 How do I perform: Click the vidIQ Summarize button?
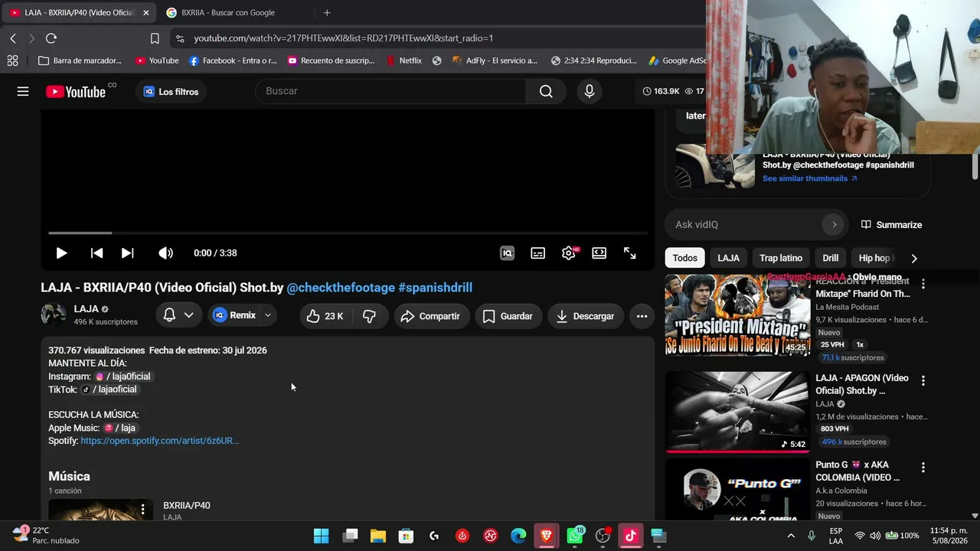(x=892, y=224)
